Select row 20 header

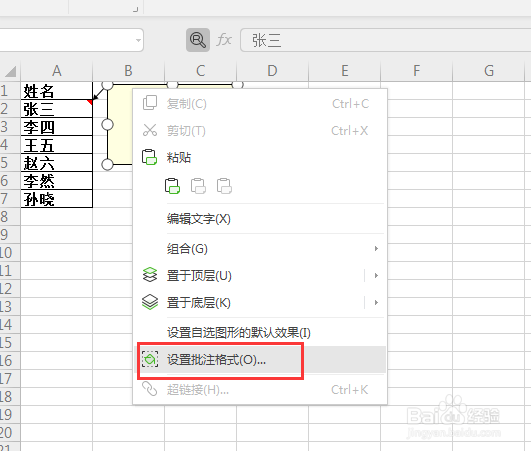point(10,433)
